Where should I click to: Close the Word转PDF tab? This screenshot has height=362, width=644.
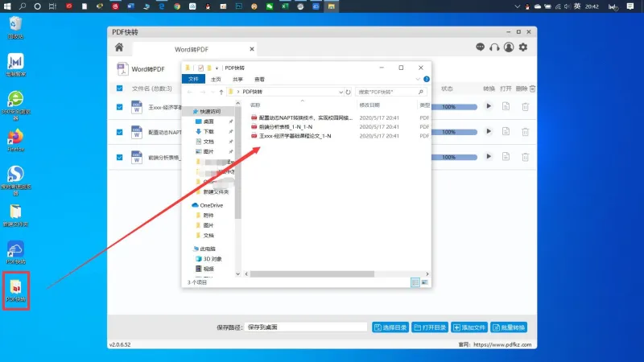coord(252,49)
